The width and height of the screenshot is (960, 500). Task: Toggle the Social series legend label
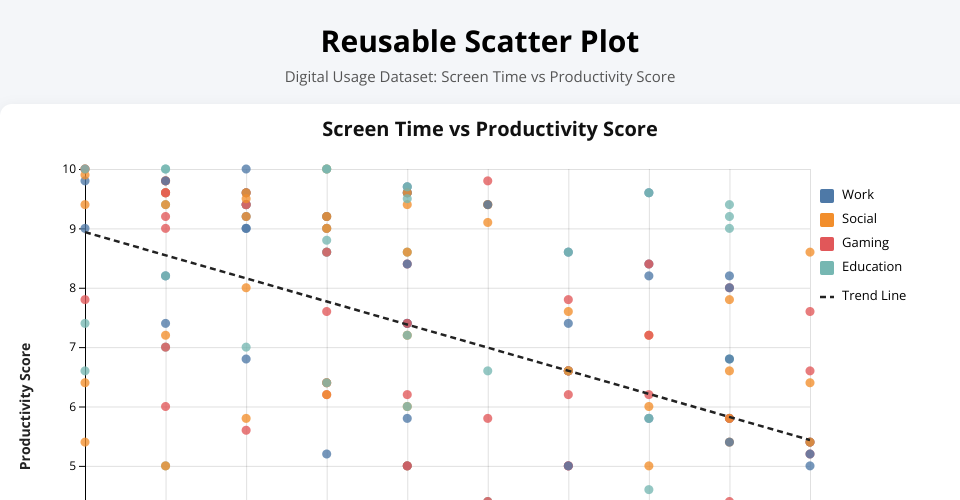click(x=859, y=219)
